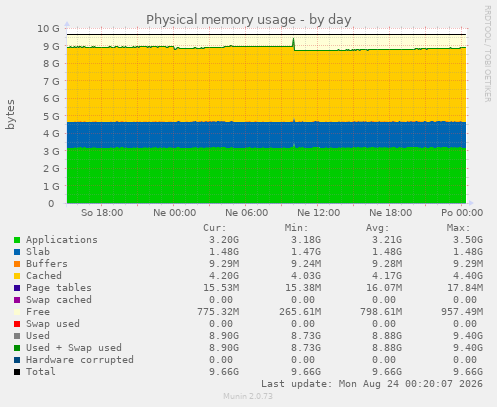Click the Avg: column header
Viewport: 497px width, 407px height.
pos(378,228)
